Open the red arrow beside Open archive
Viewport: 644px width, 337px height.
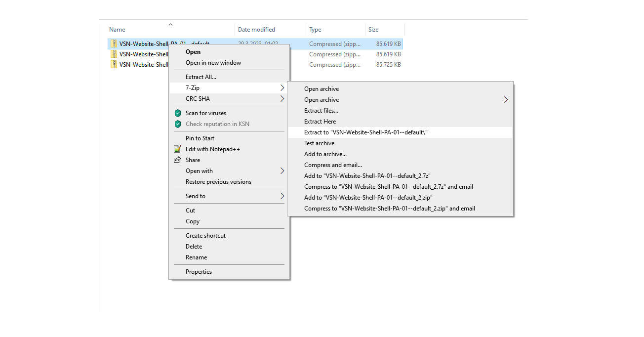pyautogui.click(x=506, y=100)
